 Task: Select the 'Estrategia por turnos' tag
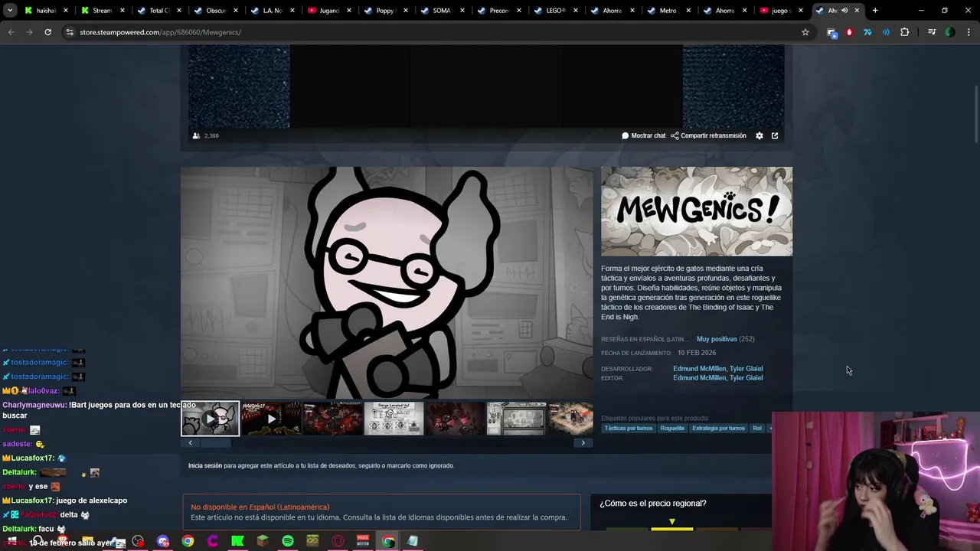718,429
